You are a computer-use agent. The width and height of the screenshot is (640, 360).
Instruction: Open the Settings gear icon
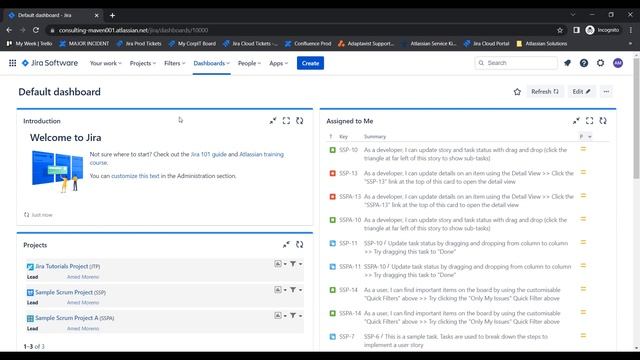(x=600, y=63)
